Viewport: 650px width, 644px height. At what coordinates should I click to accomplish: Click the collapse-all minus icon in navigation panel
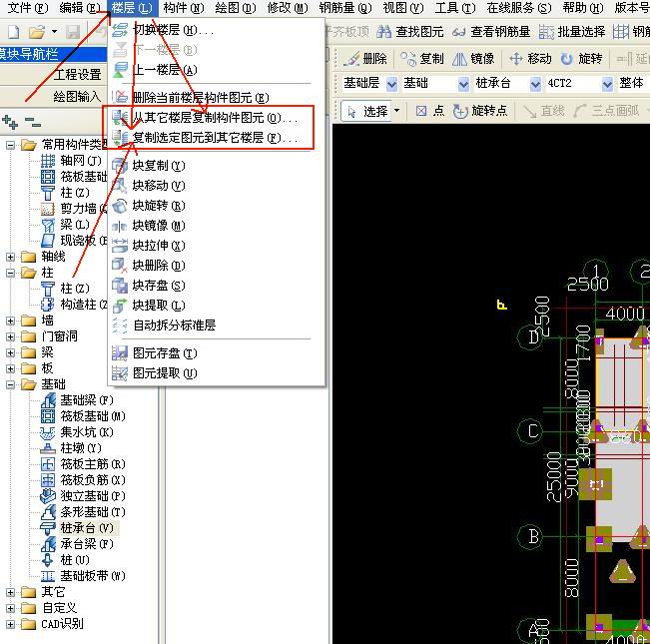tap(32, 122)
